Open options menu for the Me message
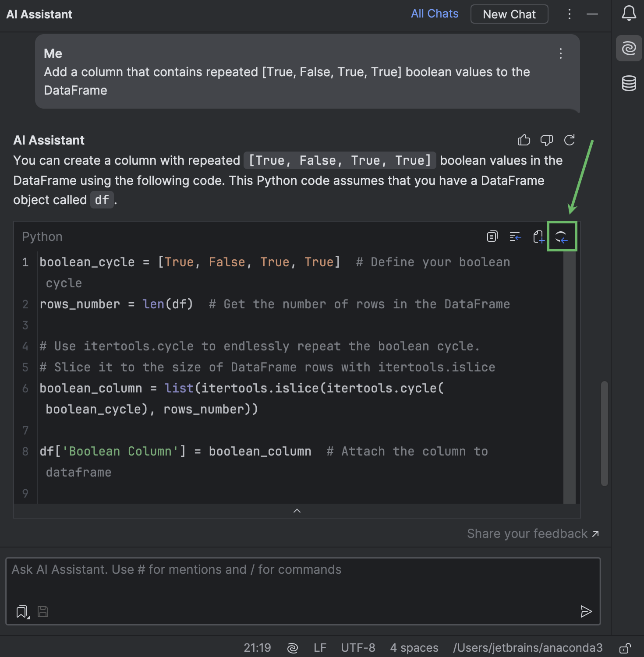The image size is (644, 657). point(560,53)
